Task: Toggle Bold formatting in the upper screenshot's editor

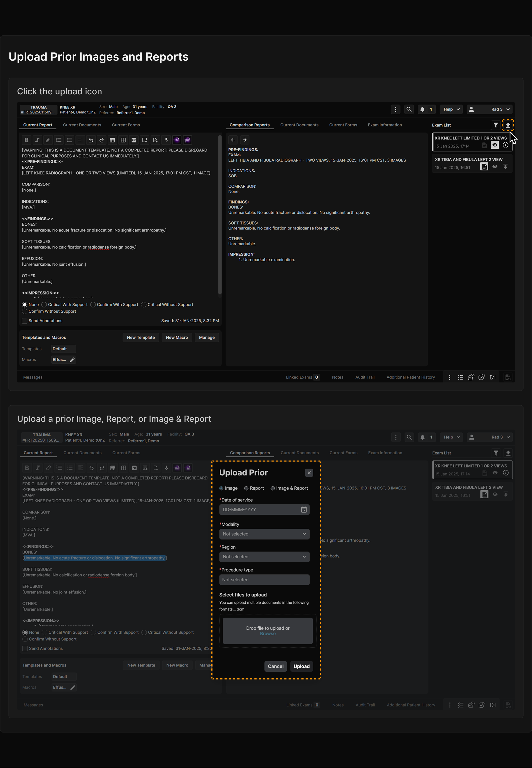Action: [27, 140]
